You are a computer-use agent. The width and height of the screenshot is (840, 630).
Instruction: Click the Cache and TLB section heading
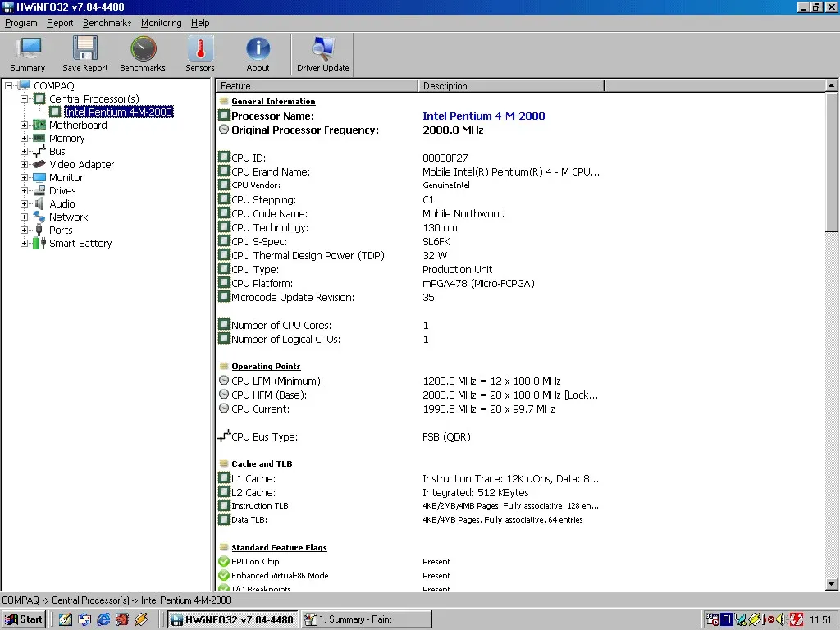click(x=262, y=464)
